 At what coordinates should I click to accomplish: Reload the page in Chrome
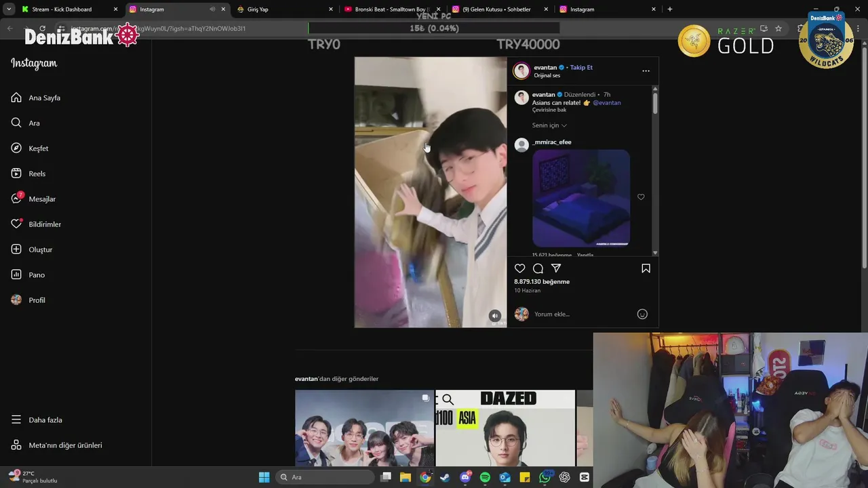tap(43, 28)
